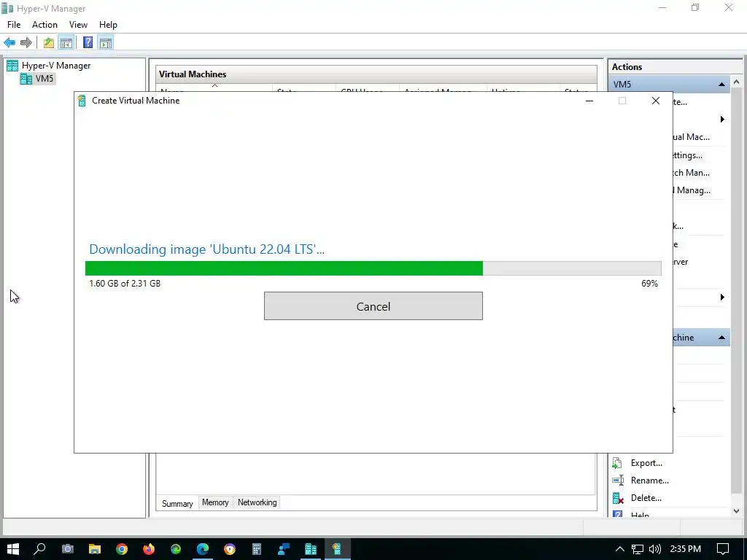Click the Actions pane header
The height and width of the screenshot is (560, 747).
pyautogui.click(x=674, y=67)
